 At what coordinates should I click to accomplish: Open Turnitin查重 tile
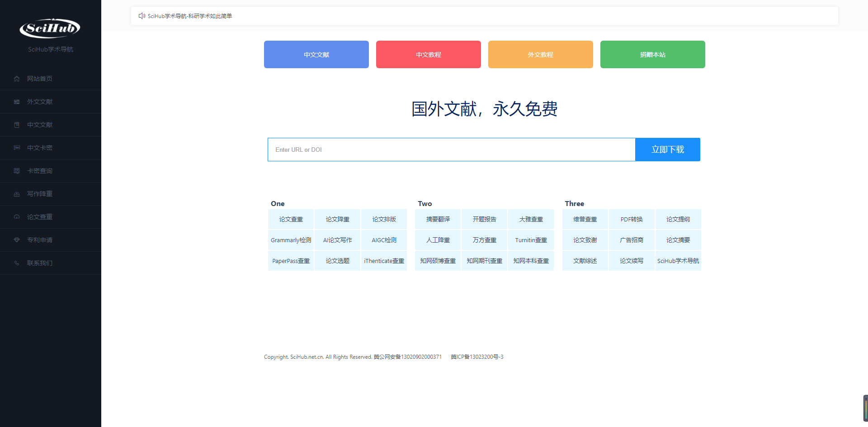tap(531, 240)
